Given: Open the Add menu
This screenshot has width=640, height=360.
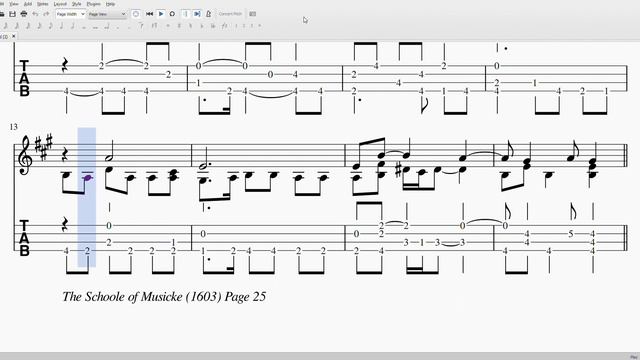Looking at the screenshot, I should (28, 4).
